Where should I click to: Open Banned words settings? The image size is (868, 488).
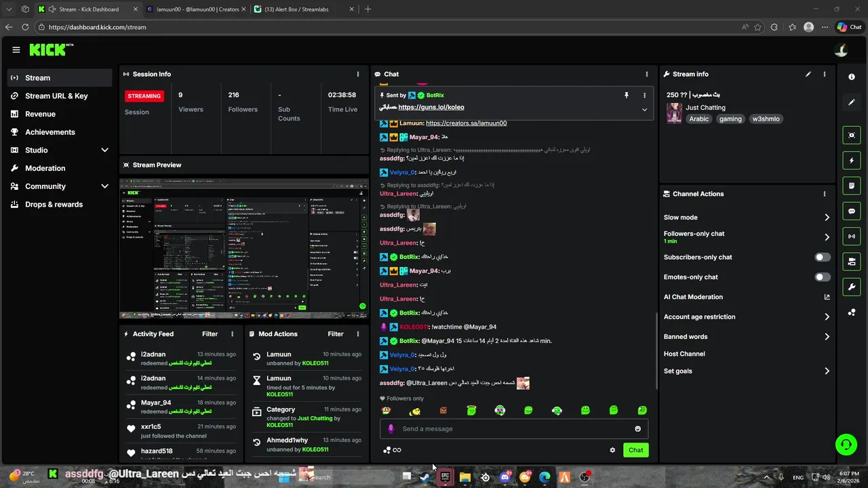[x=747, y=336]
